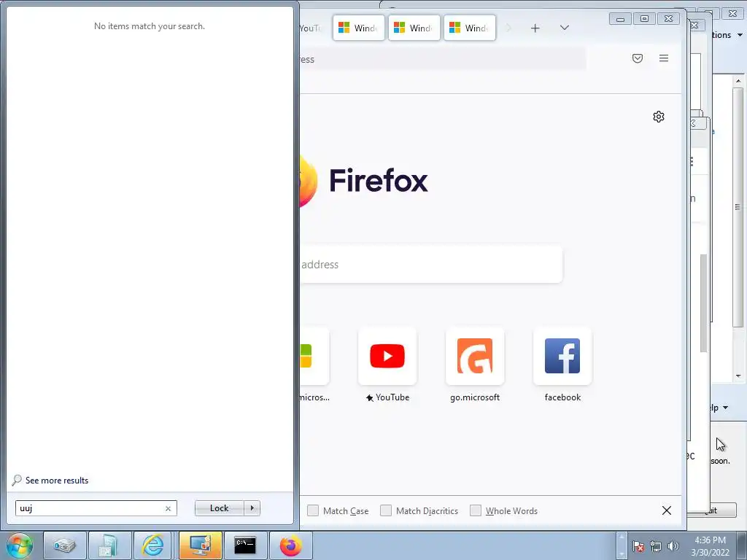Click the background window scroll up arrow
The width and height of the screenshot is (747, 560).
coord(738,81)
